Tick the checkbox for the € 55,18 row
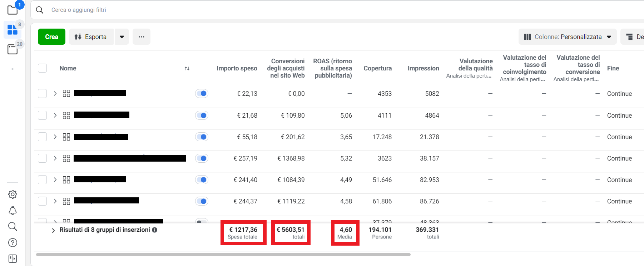 coord(43,137)
